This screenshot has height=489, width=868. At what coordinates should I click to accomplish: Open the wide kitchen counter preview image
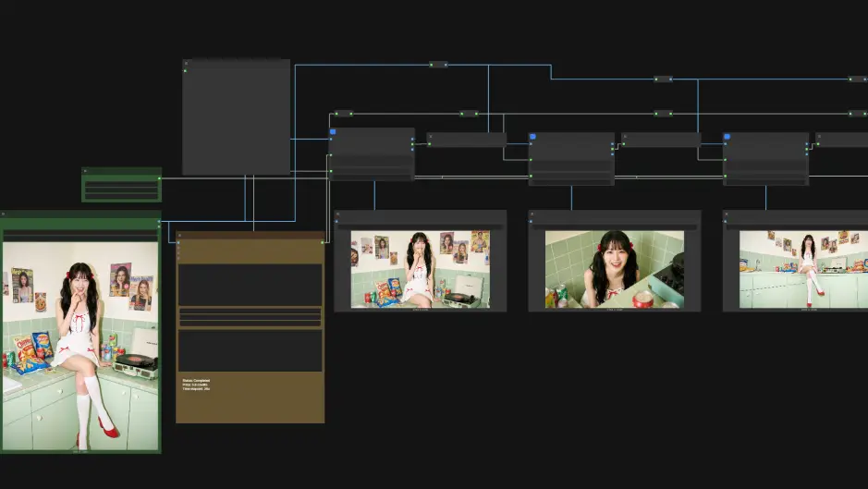804,269
